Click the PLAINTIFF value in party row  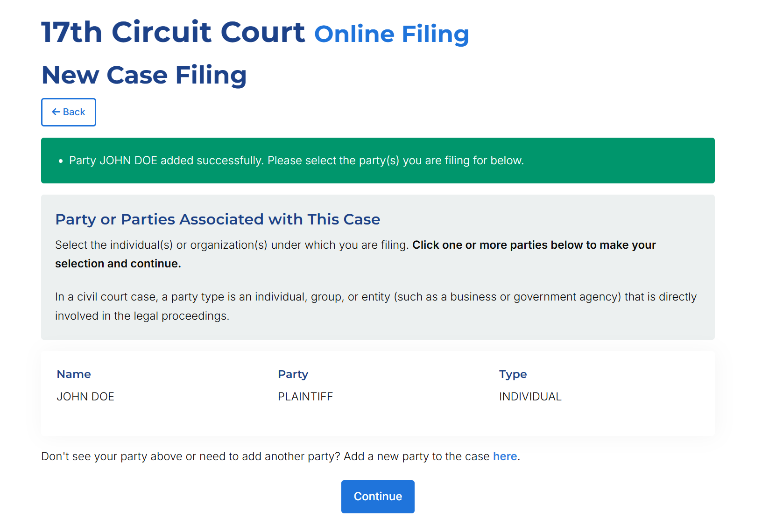(305, 397)
